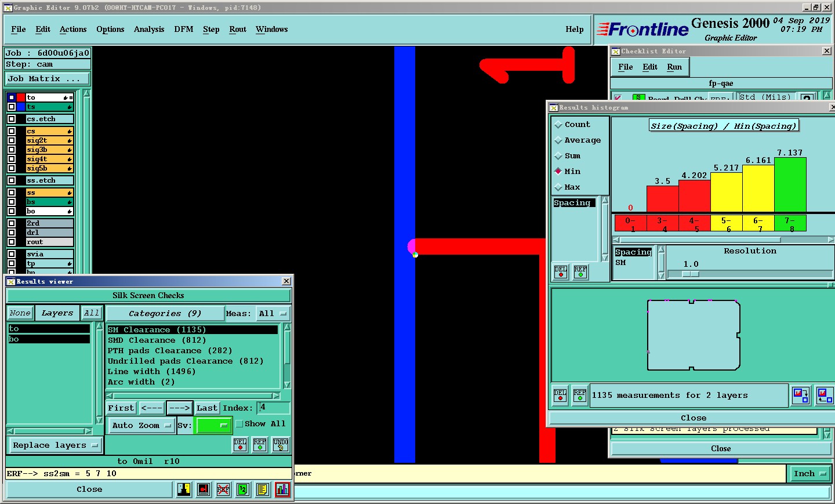Image resolution: width=835 pixels, height=504 pixels.
Task: Select the Max radio option
Action: [558, 187]
